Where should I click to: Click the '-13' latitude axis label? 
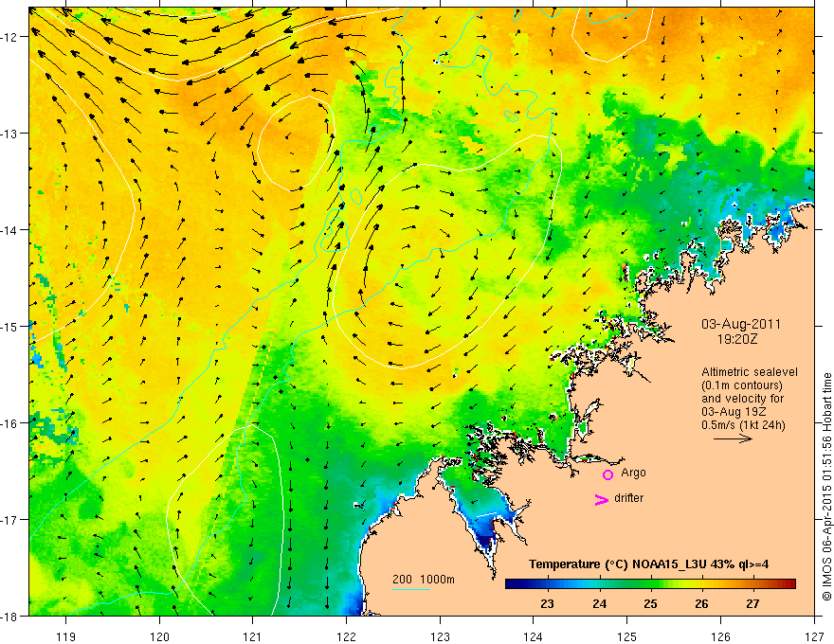click(9, 134)
